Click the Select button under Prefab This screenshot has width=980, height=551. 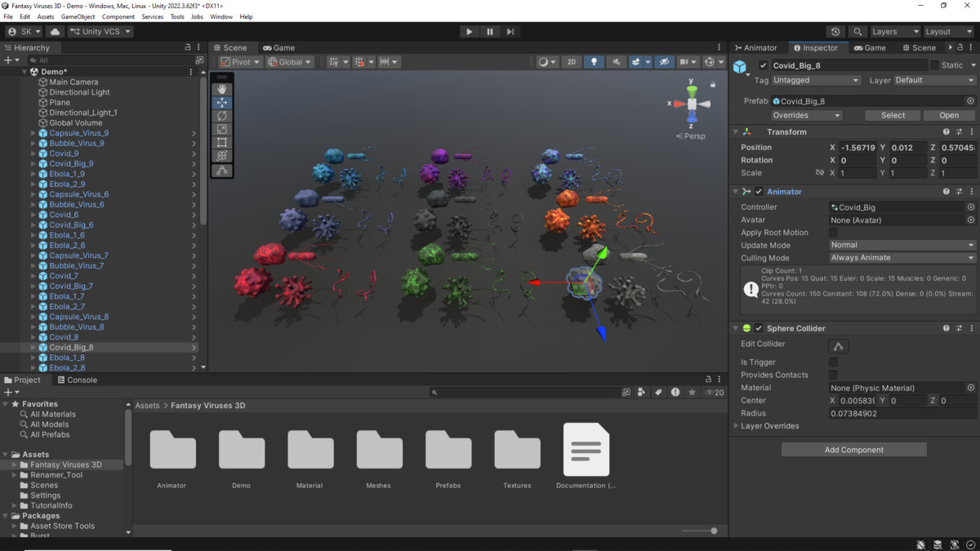(x=892, y=114)
